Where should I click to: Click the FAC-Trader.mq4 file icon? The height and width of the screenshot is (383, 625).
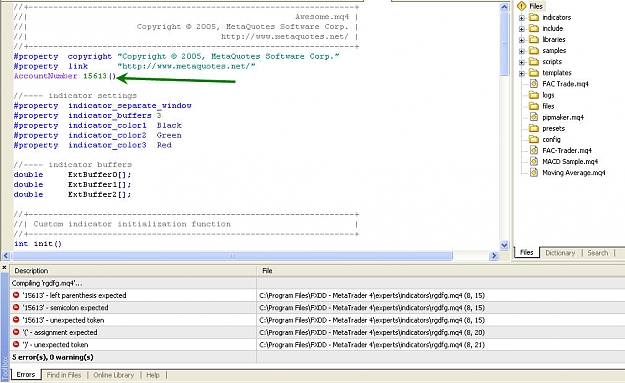pos(534,150)
